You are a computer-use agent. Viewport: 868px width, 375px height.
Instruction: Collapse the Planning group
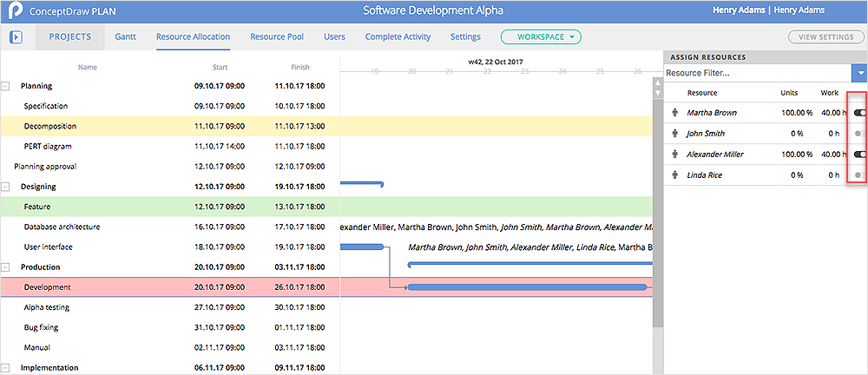(x=5, y=86)
